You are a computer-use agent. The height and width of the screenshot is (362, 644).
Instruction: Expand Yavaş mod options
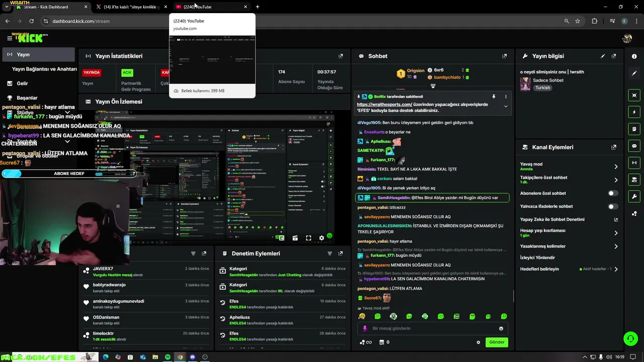tap(616, 166)
